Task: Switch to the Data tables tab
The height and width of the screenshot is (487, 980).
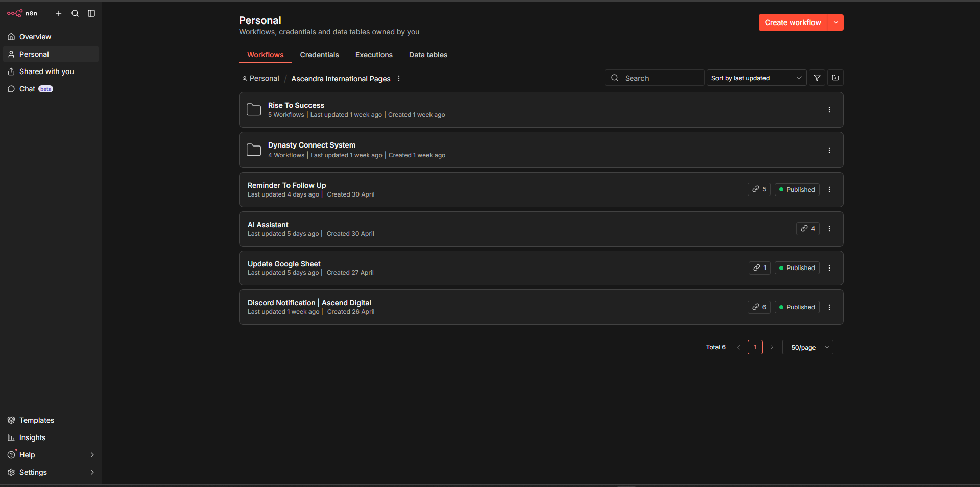Action: coord(428,55)
